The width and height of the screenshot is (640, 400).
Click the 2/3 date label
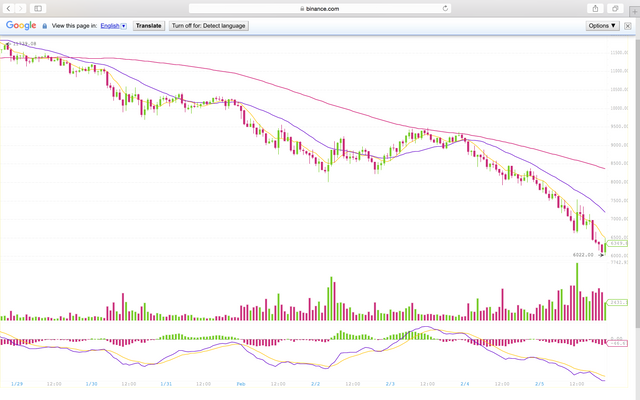point(390,384)
